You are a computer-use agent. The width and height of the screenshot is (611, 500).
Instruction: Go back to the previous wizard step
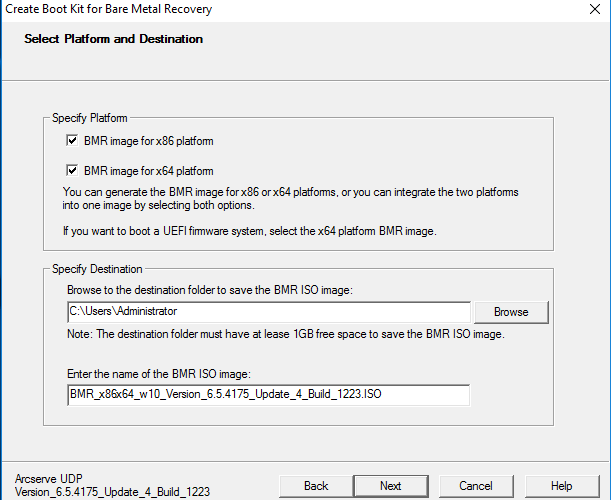coord(316,486)
